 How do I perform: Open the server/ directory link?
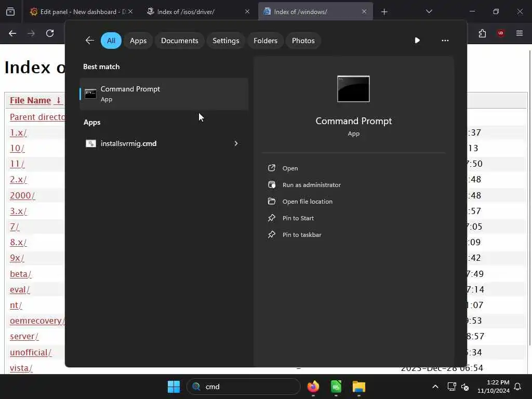pos(24,336)
